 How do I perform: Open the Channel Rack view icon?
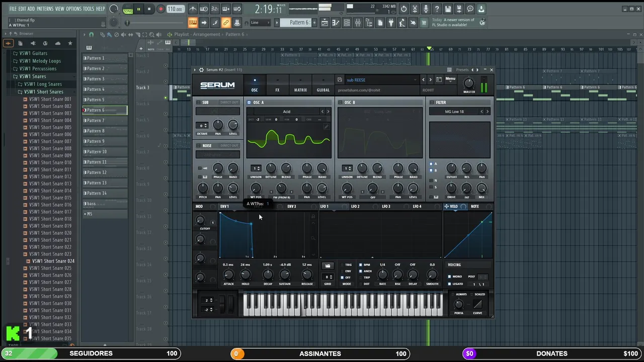(x=347, y=23)
